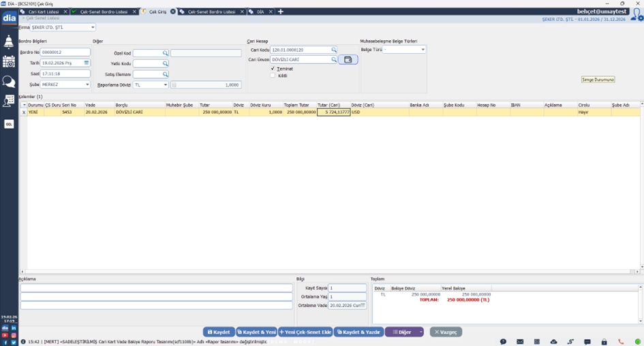Open the chat bubbles sidebar icon

pos(9,82)
